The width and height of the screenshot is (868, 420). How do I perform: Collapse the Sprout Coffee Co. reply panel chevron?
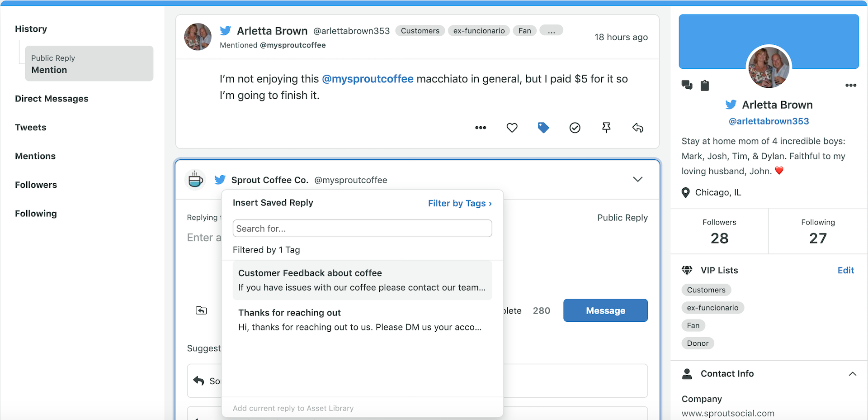pyautogui.click(x=637, y=179)
